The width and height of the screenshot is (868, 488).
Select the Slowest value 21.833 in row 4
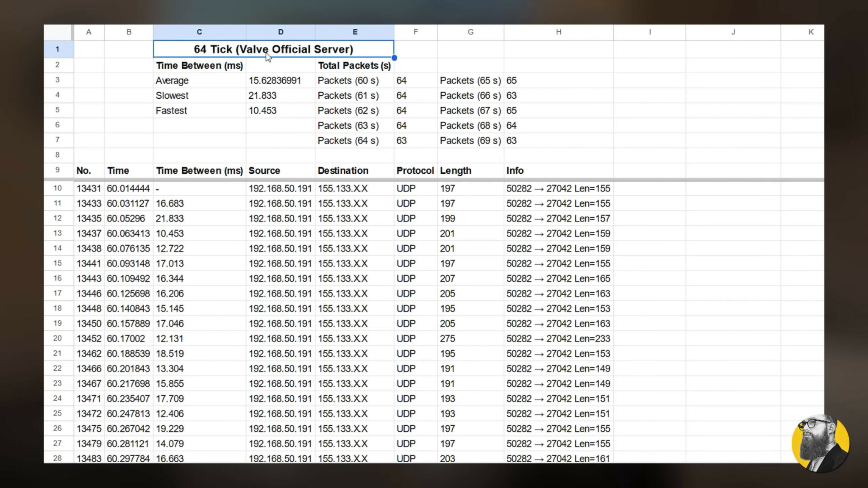tap(262, 96)
